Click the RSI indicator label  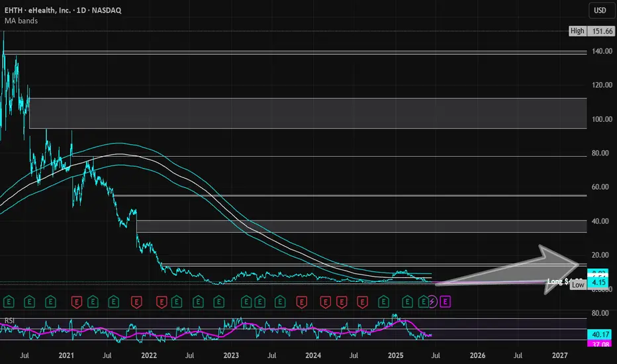pos(9,321)
